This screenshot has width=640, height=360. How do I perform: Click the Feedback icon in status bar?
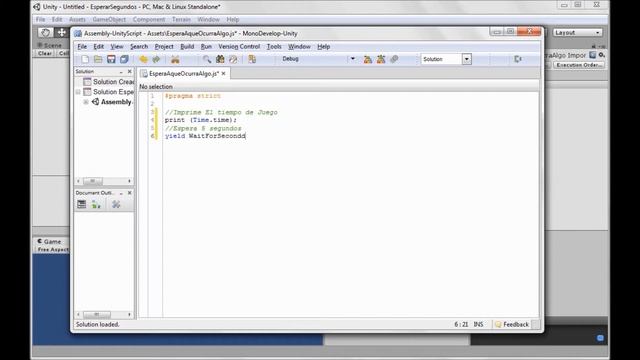click(x=498, y=324)
